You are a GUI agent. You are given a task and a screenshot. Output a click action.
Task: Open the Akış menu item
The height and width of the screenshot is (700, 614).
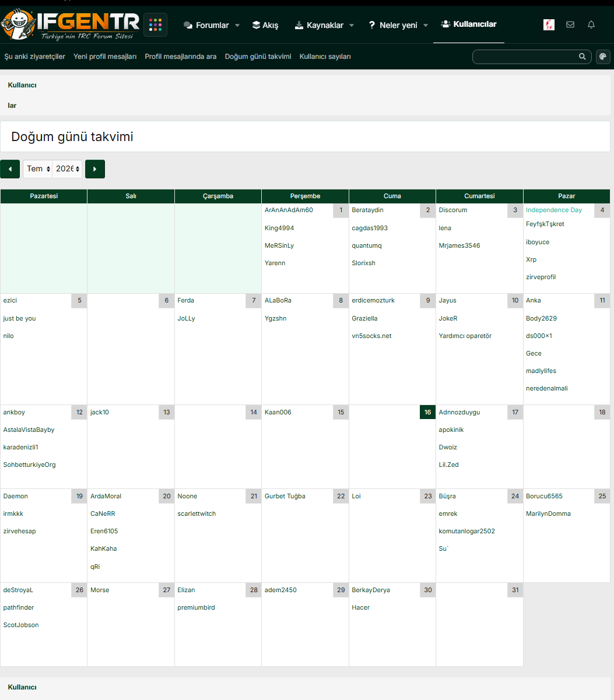coord(265,25)
